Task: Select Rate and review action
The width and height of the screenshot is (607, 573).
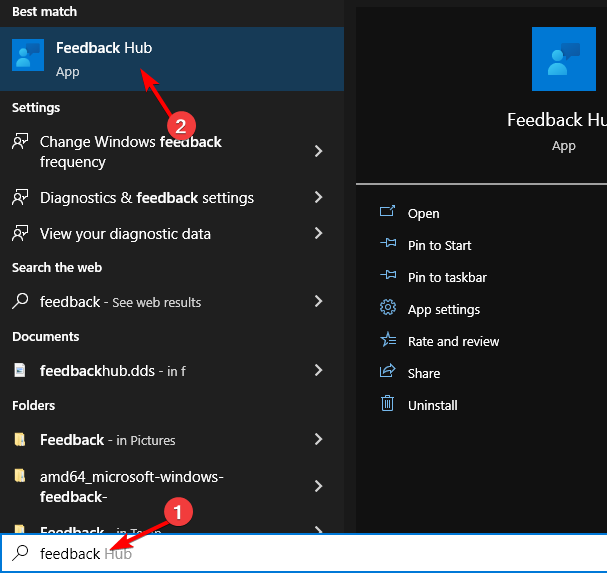Action: [x=453, y=341]
